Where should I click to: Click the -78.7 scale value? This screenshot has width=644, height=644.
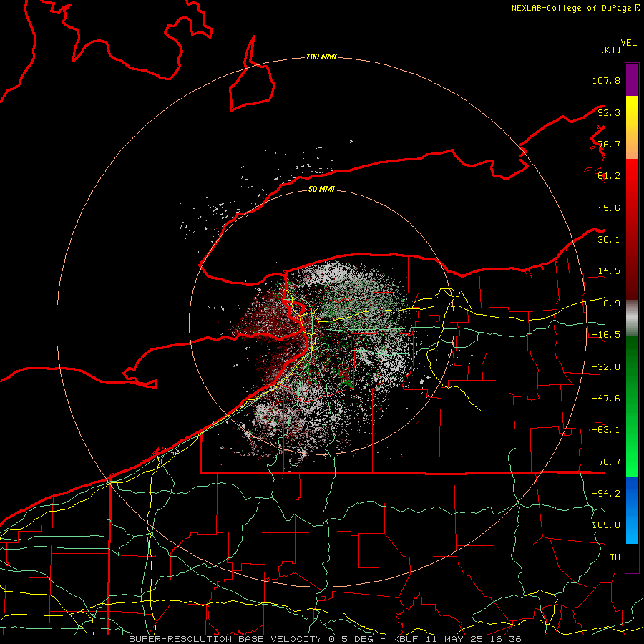point(606,462)
